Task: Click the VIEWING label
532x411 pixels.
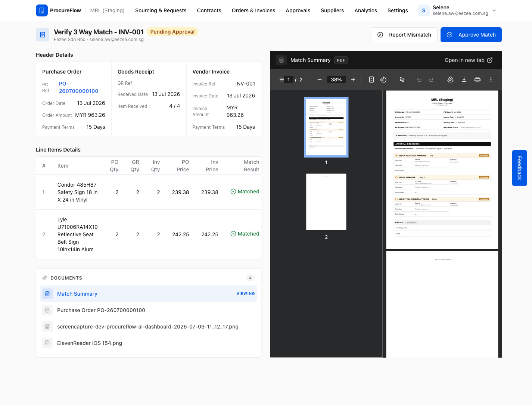Action: pos(246,294)
